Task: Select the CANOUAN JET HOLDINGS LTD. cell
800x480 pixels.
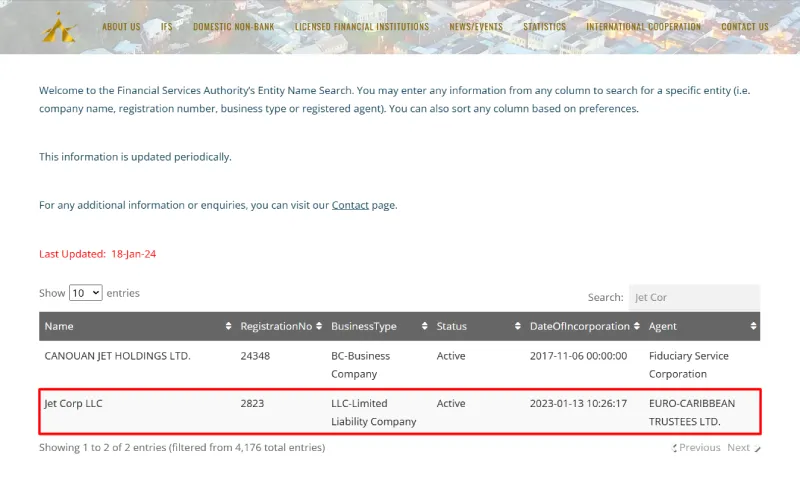Action: [117, 356]
